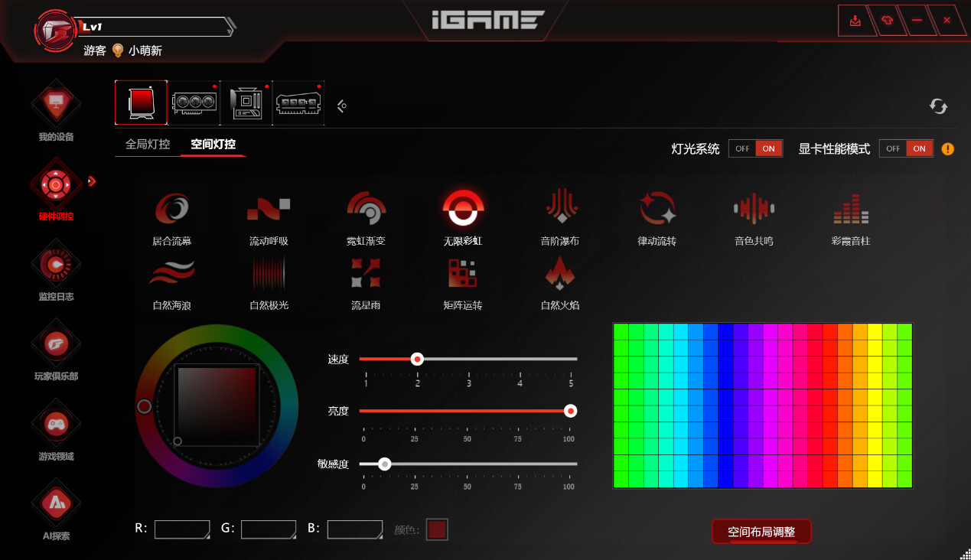Toggle the 灯光系统 switch

tap(755, 149)
